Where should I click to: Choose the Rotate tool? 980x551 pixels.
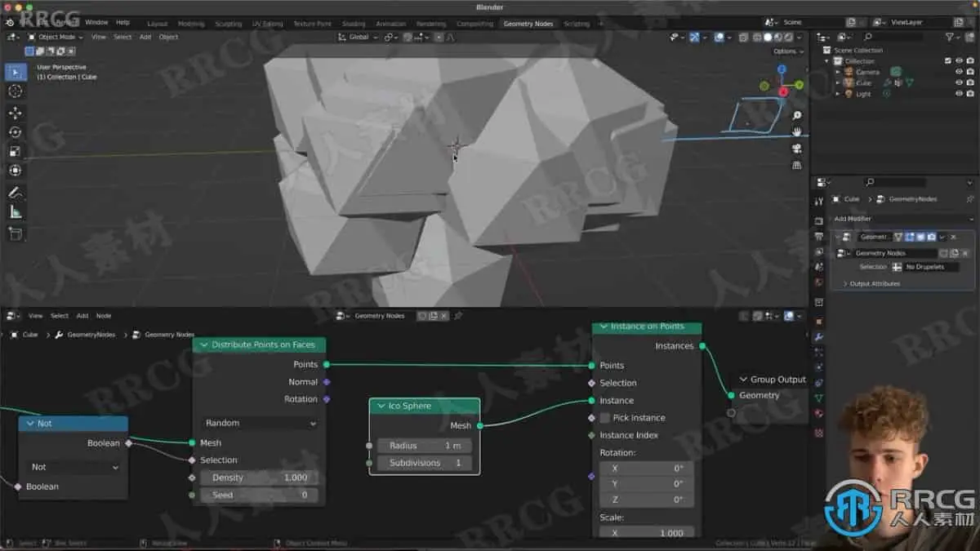[16, 132]
